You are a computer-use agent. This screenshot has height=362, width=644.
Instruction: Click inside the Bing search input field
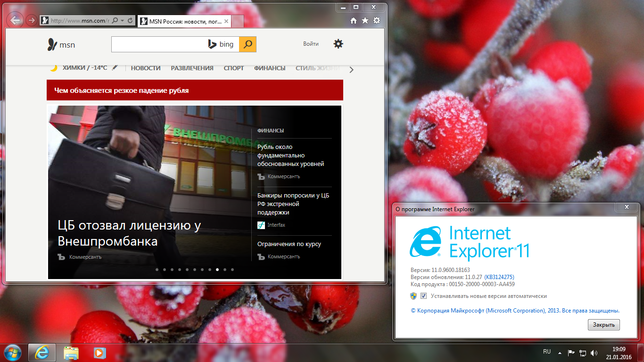(x=158, y=44)
